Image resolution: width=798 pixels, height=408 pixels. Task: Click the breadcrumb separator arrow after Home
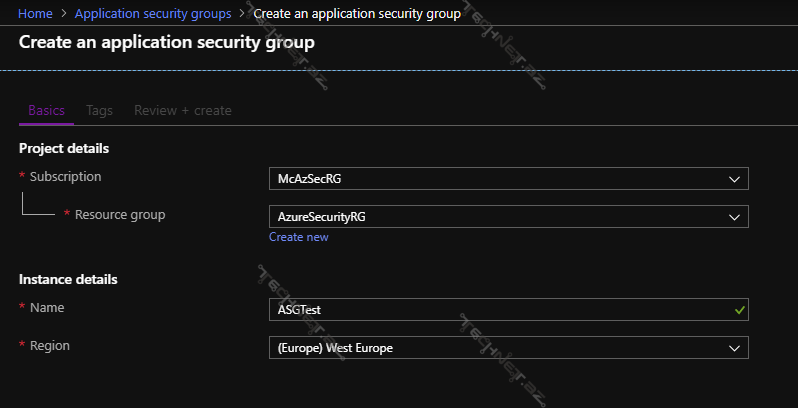(64, 14)
